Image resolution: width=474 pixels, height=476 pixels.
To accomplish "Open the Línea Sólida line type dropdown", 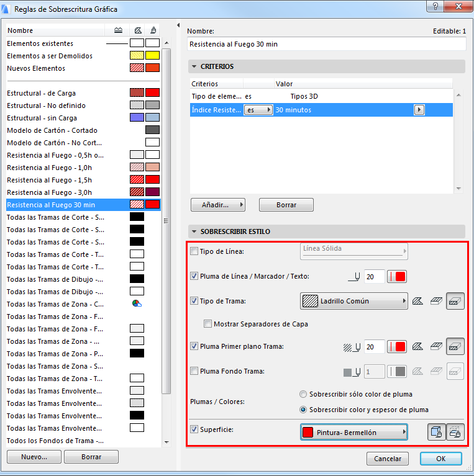I will coord(354,251).
